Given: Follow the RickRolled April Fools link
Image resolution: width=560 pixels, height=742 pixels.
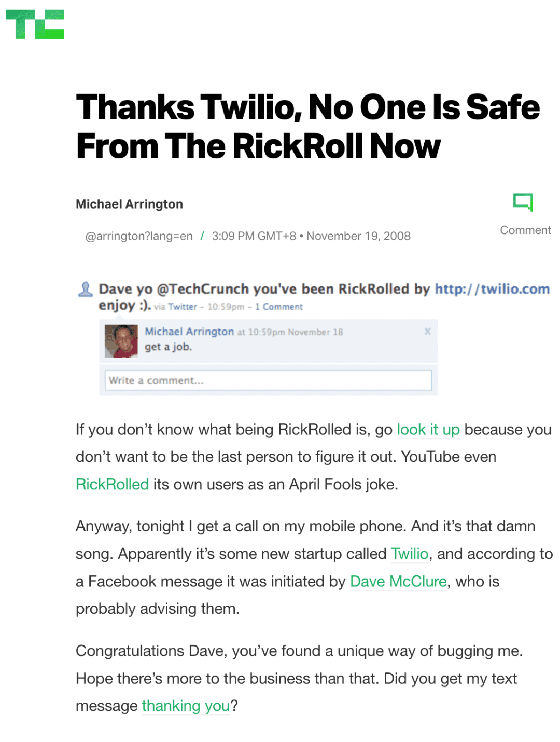Looking at the screenshot, I should point(113,484).
